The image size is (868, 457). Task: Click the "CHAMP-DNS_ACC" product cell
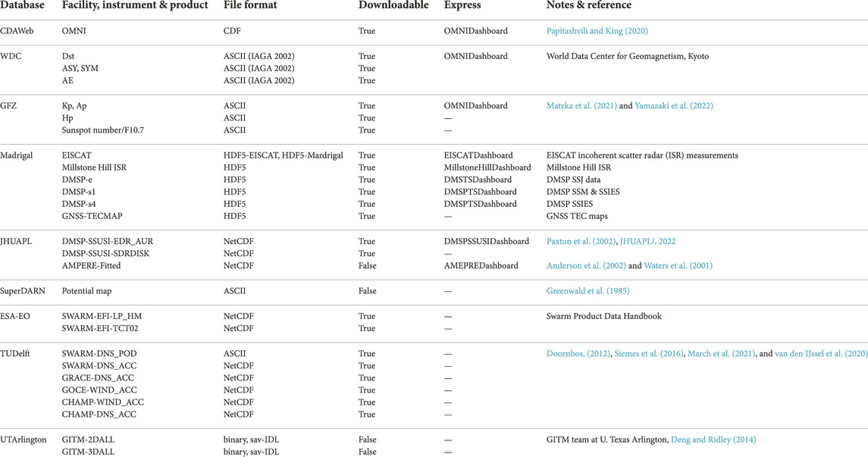99,415
